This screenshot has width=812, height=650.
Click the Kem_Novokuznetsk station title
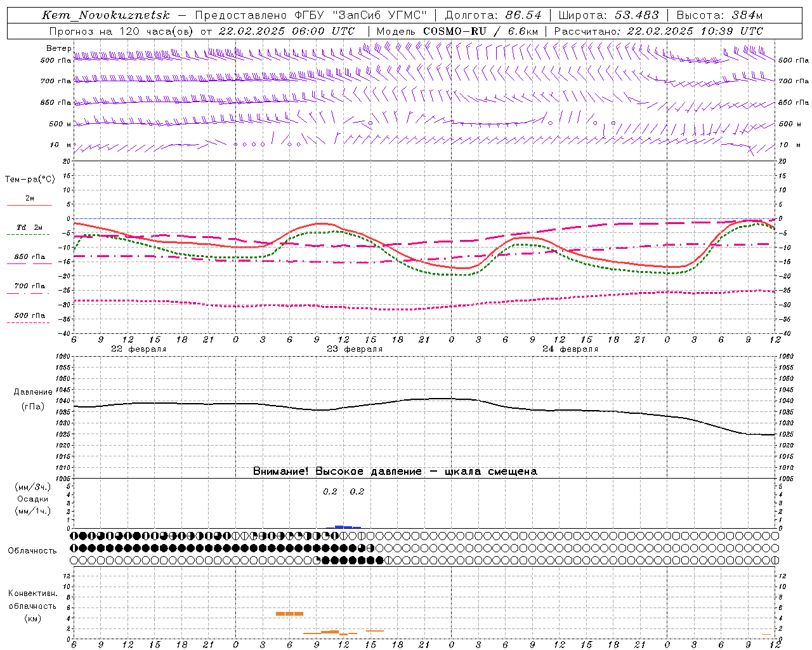coord(106,15)
